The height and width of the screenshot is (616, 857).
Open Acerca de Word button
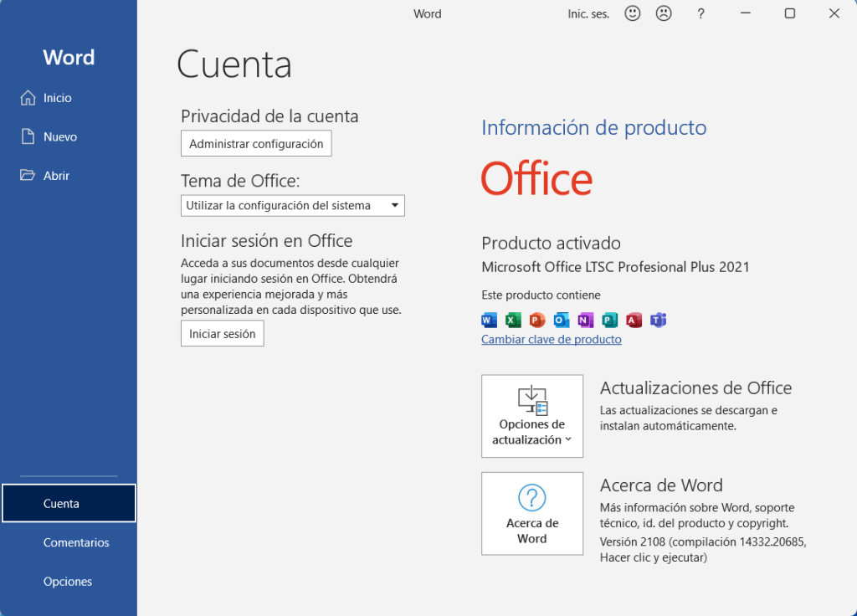tap(532, 514)
